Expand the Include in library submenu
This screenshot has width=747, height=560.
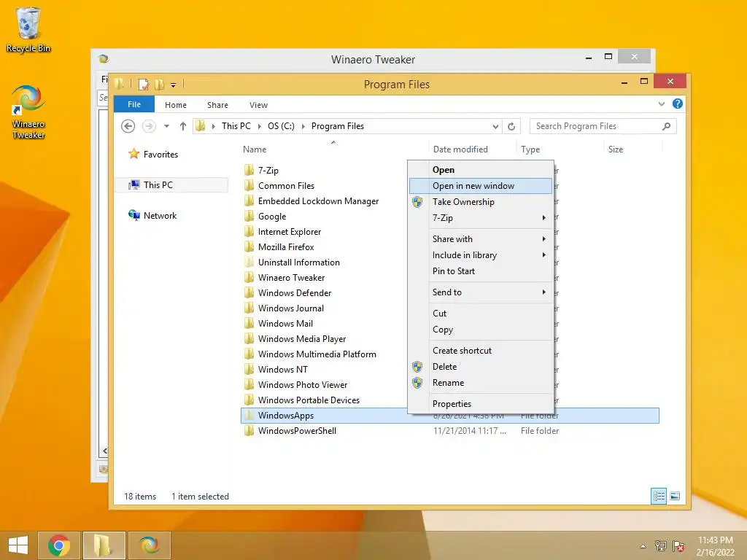pos(481,255)
